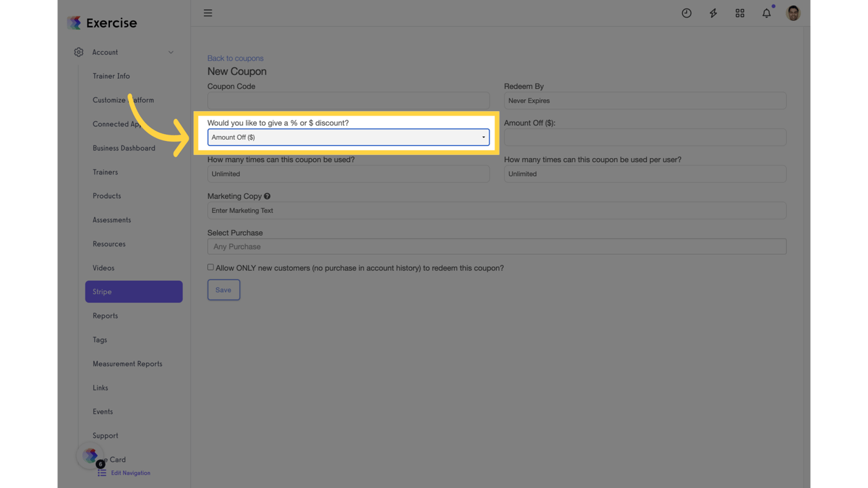Click the profile avatar picture

click(793, 13)
